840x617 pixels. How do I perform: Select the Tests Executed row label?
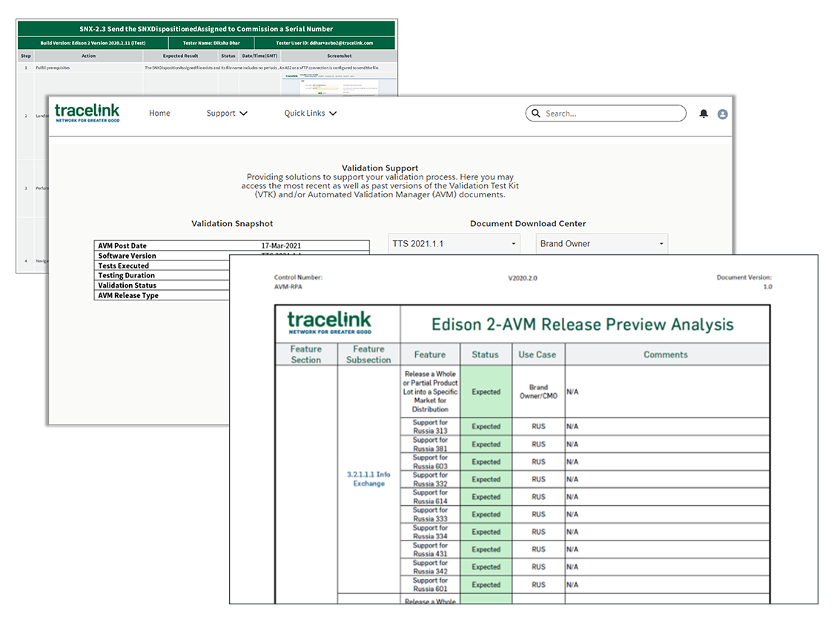[123, 265]
